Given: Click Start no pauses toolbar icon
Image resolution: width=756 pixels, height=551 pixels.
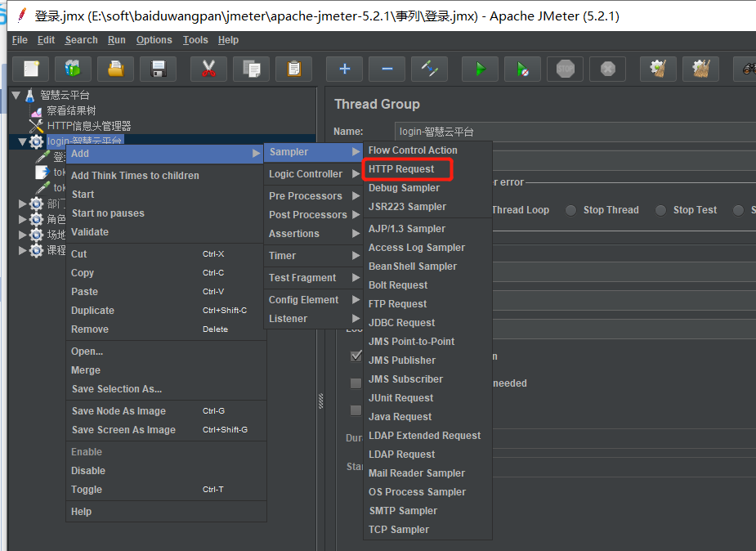Looking at the screenshot, I should [x=522, y=69].
